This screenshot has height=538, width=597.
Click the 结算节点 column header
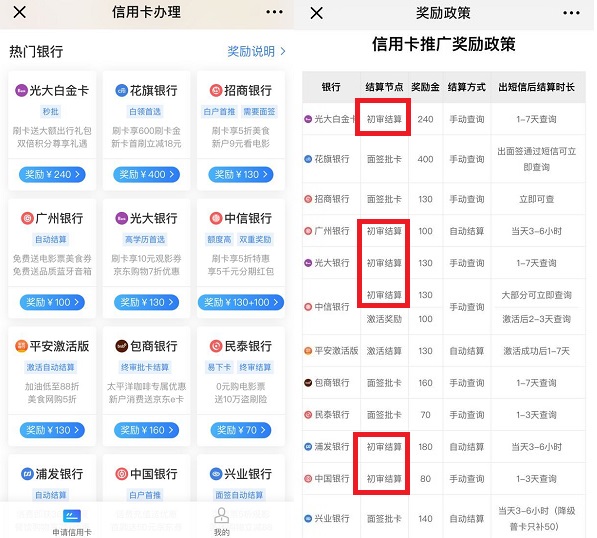384,87
